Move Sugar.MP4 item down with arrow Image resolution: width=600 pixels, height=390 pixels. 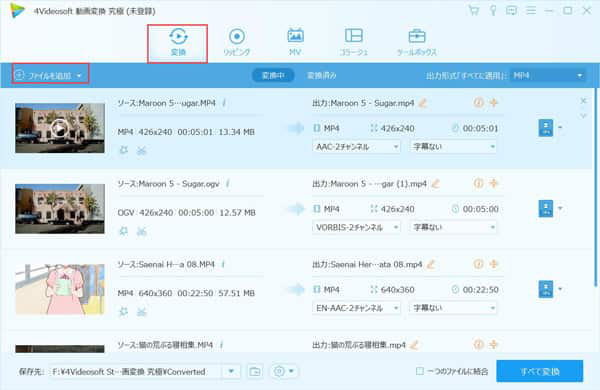pos(583,115)
